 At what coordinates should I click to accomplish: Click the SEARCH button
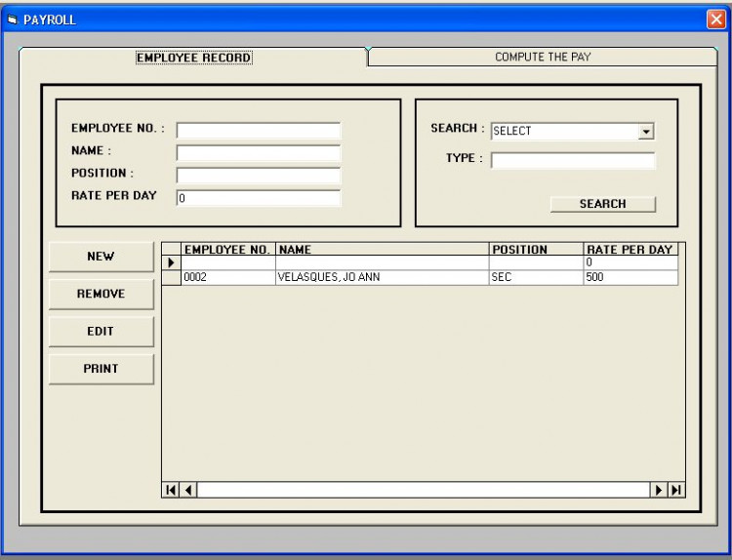pyautogui.click(x=602, y=204)
